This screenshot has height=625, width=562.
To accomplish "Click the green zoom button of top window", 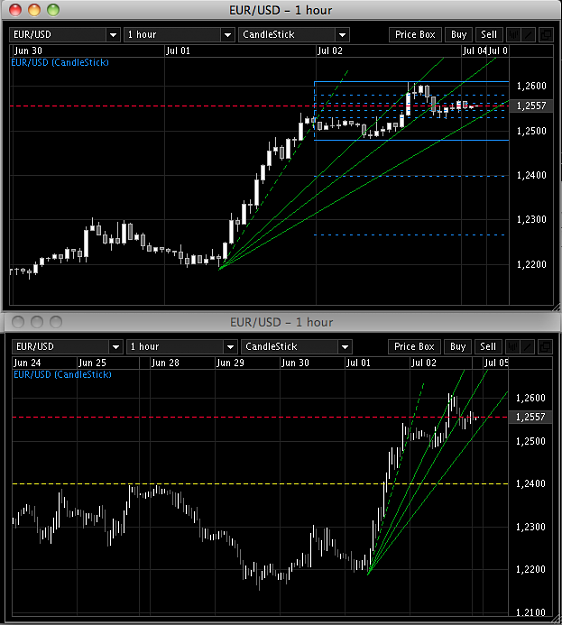I will click(53, 10).
